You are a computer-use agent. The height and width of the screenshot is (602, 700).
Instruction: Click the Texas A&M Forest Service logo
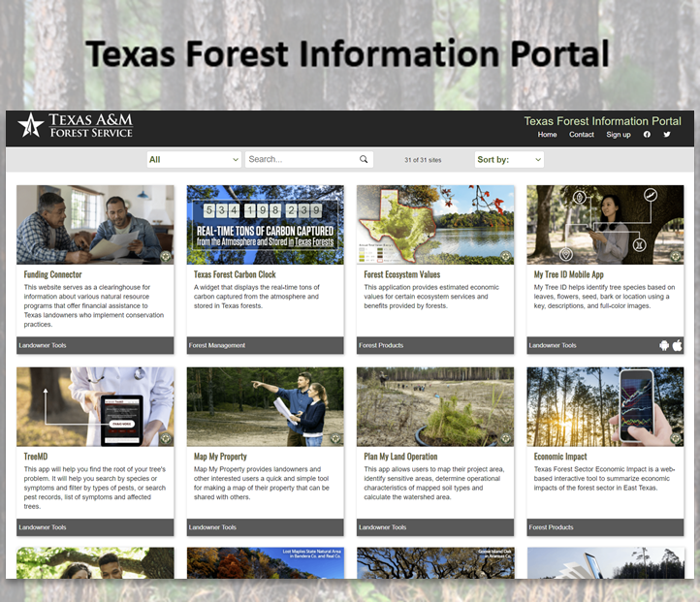pos(75,125)
